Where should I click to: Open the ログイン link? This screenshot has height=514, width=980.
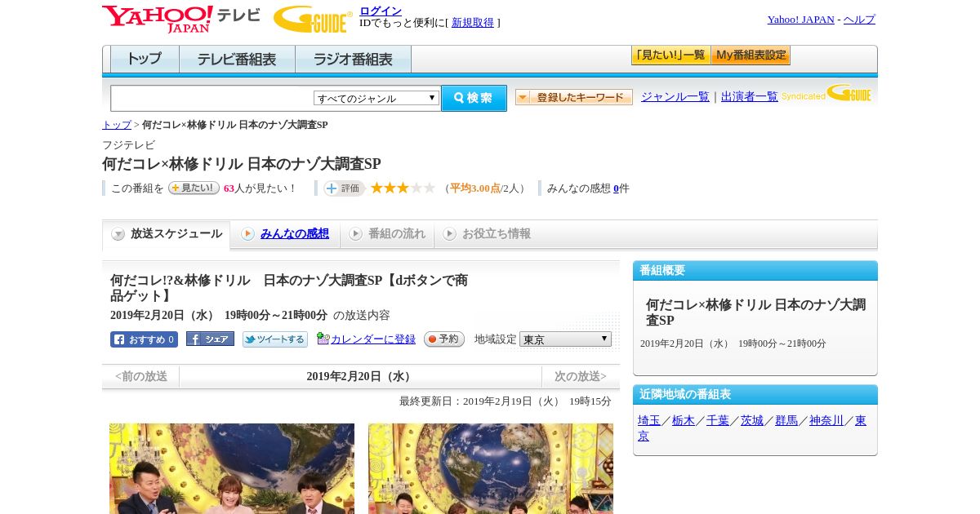(381, 11)
